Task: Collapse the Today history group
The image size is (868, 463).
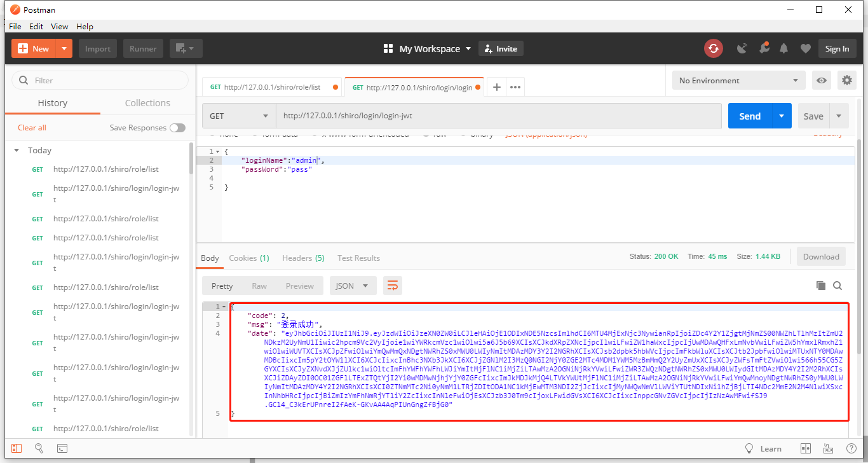Action: click(x=17, y=151)
